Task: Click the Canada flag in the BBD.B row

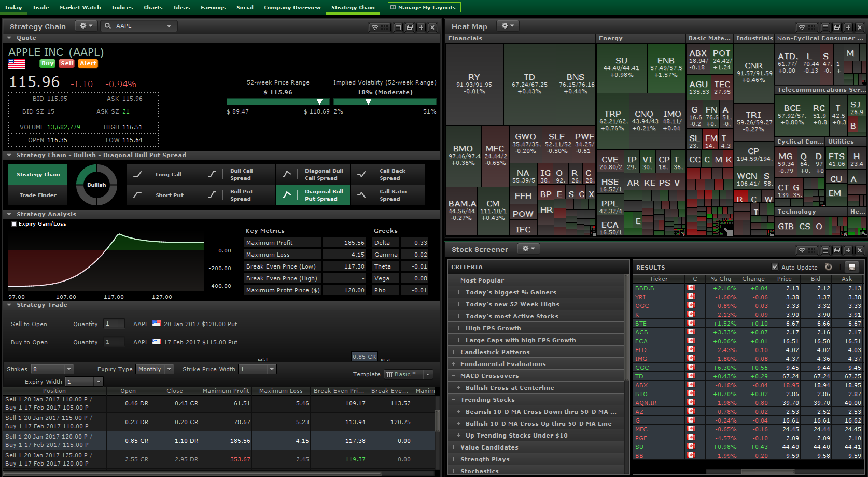Action: 691,288
